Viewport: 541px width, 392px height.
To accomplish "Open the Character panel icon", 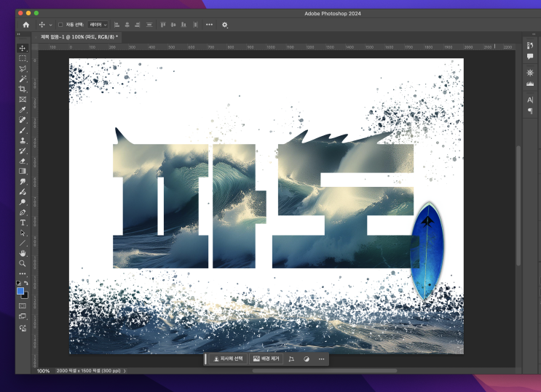I will pyautogui.click(x=530, y=100).
